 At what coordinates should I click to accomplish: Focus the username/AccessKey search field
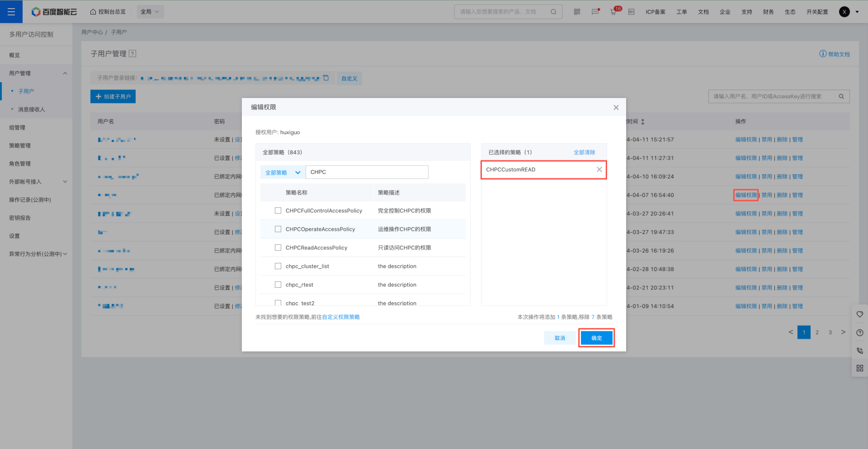click(779, 96)
